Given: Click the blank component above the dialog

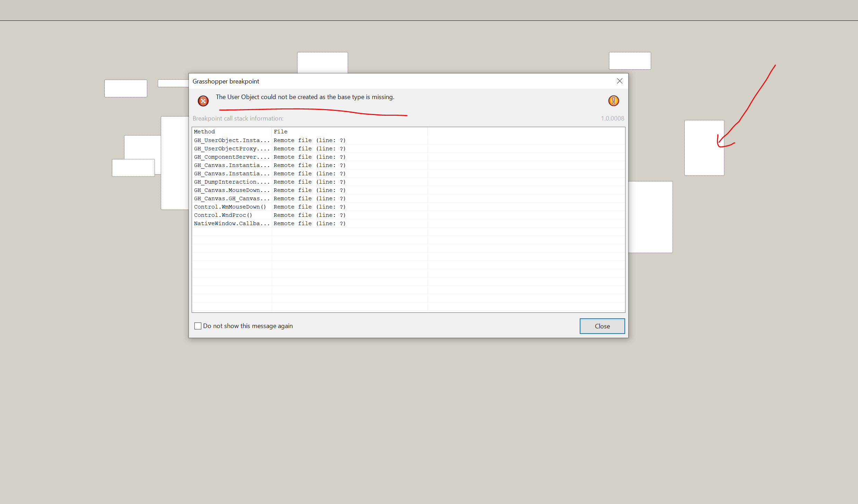Looking at the screenshot, I should [323, 63].
